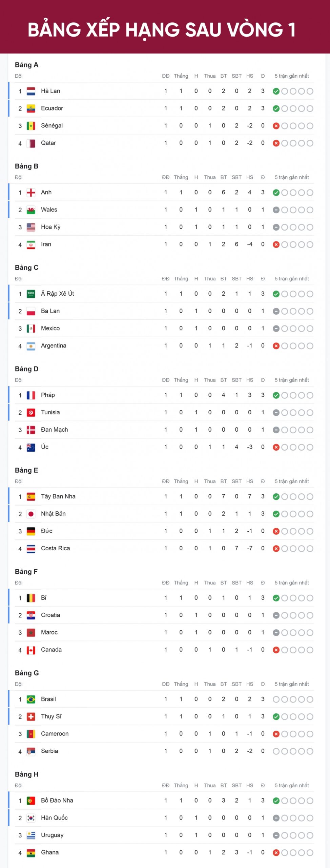Click the grey draw indicator in Wales row
This screenshot has width=330, height=868.
tap(276, 210)
